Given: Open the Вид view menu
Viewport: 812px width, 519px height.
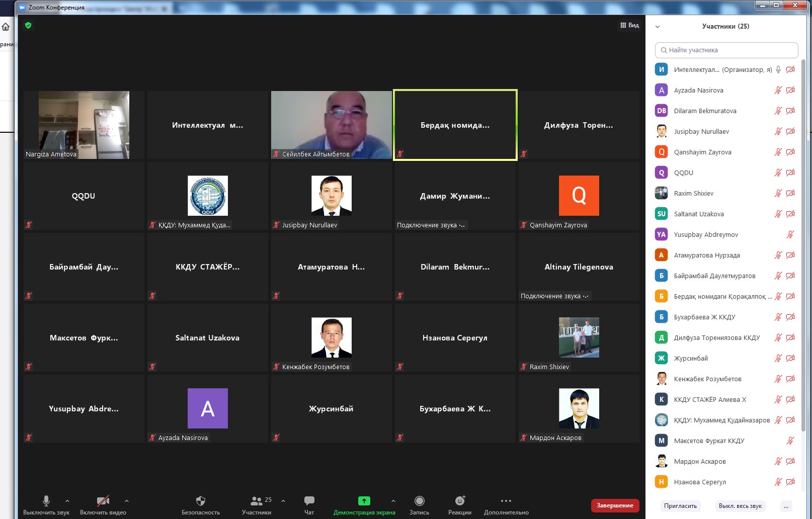Looking at the screenshot, I should tap(629, 25).
